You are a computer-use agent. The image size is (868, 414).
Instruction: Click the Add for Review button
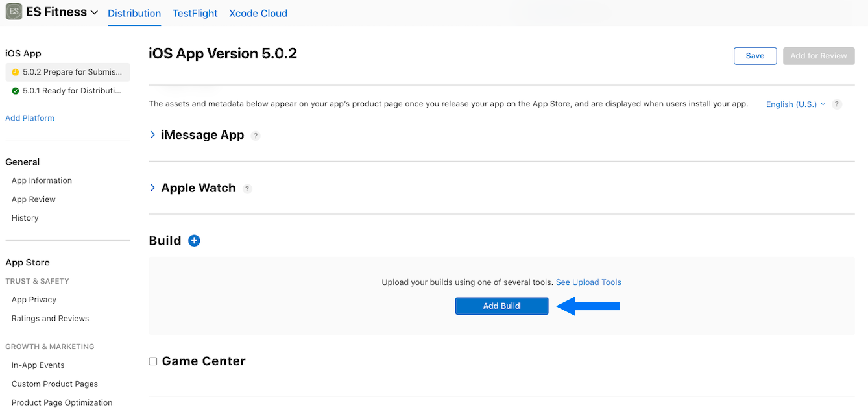819,56
